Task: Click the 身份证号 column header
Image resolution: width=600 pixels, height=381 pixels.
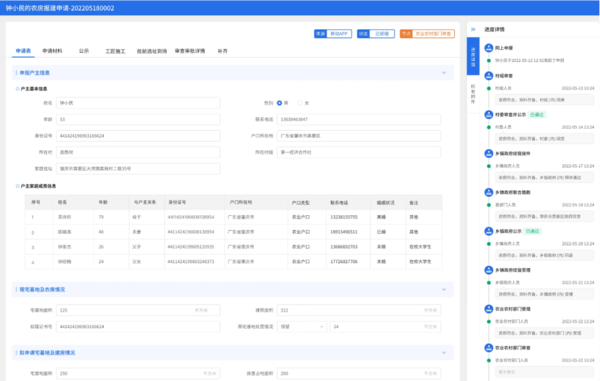Action: 177,202
